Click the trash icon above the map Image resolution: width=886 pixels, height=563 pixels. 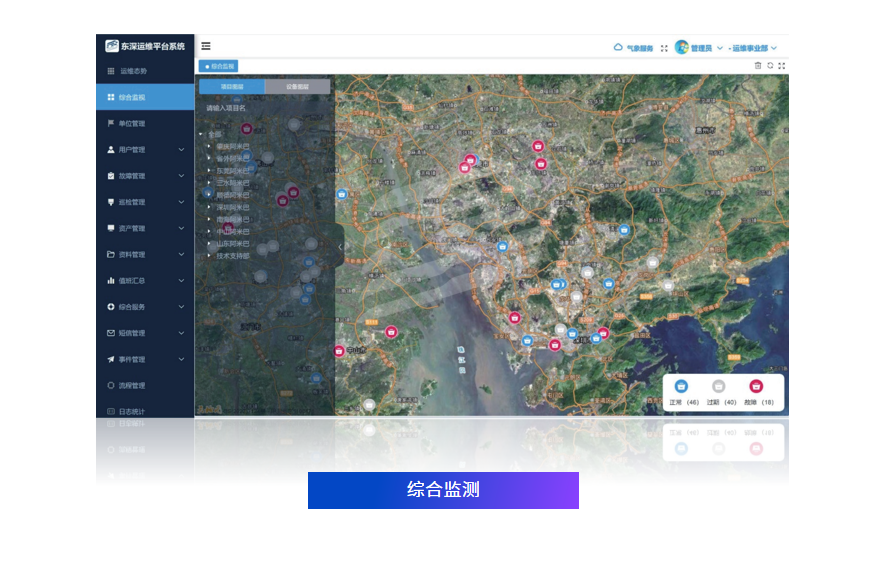pyautogui.click(x=758, y=66)
